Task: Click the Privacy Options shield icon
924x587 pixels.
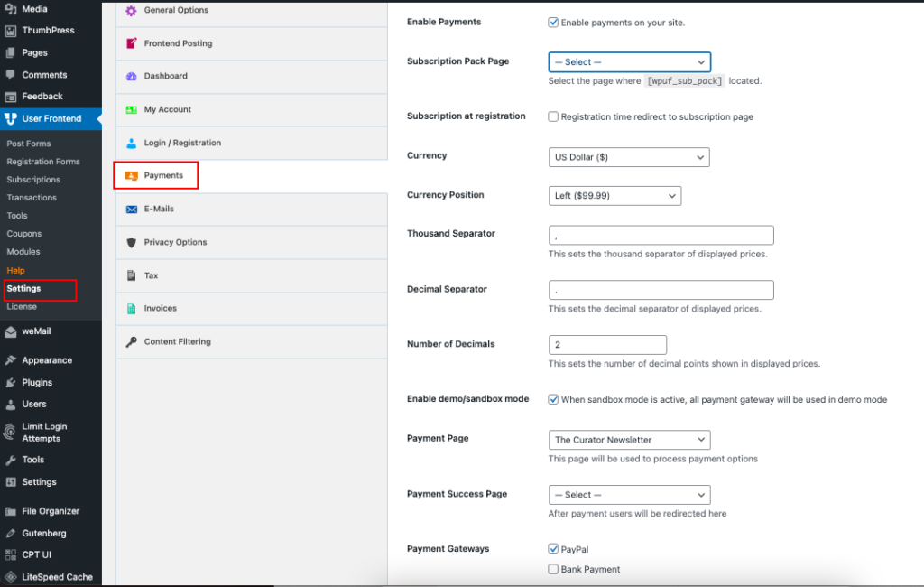Action: point(132,242)
